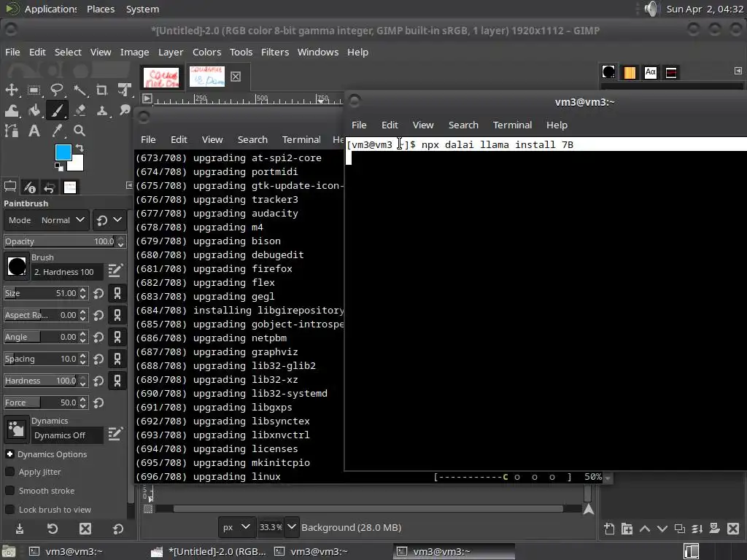
Task: Click the white background color swatch
Action: click(76, 163)
